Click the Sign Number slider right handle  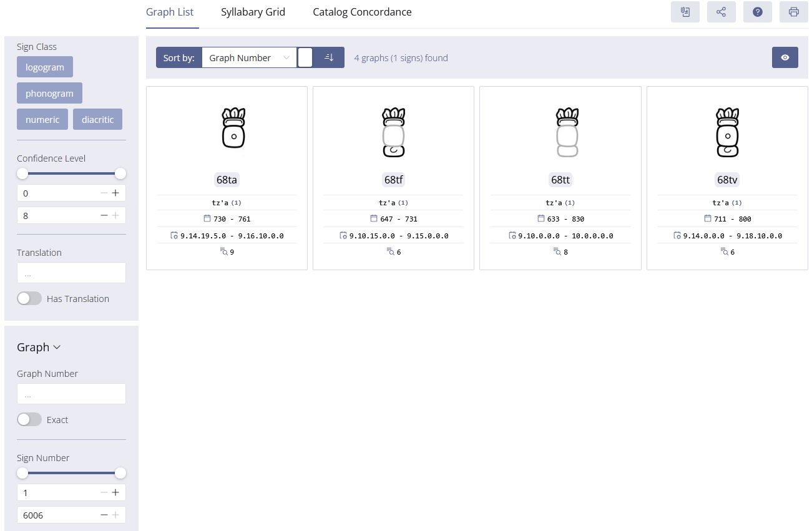[120, 473]
